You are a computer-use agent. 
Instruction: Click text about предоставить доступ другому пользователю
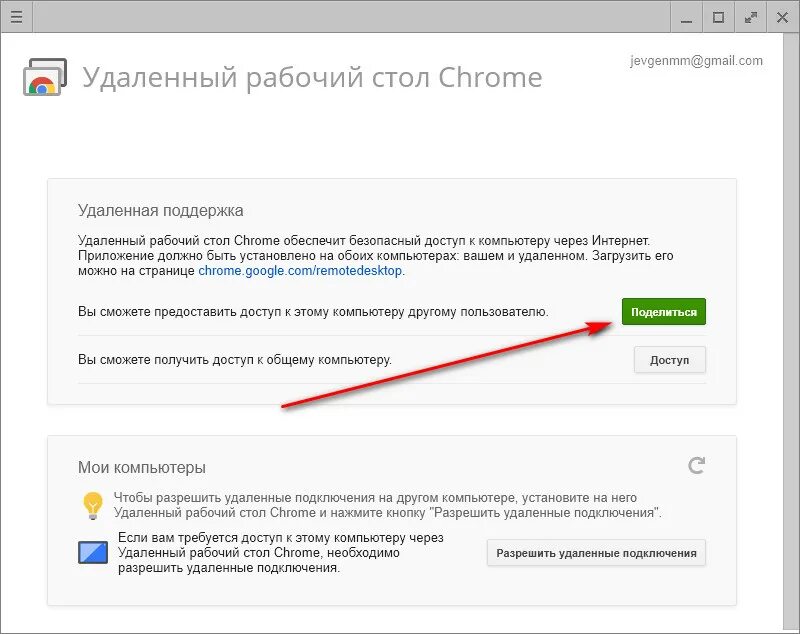point(313,312)
